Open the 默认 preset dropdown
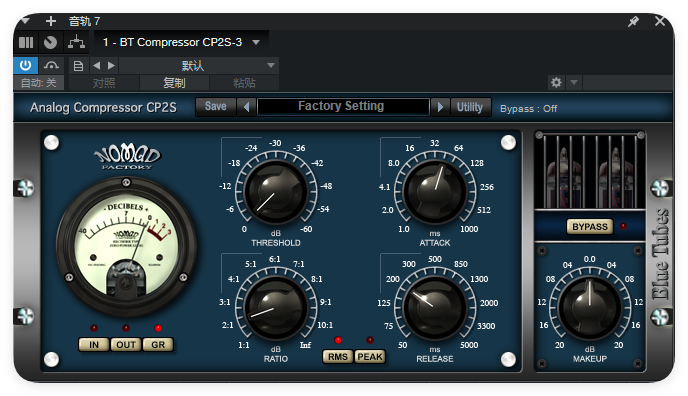The width and height of the screenshot is (688, 396). (x=199, y=66)
